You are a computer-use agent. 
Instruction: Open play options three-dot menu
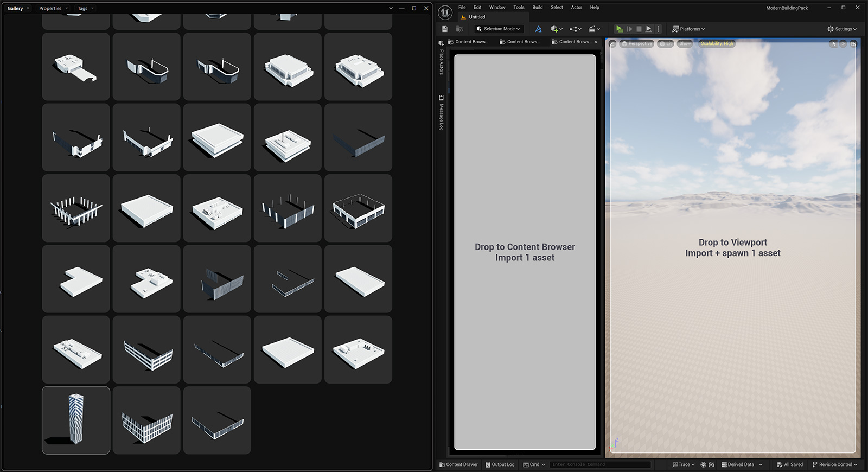pyautogui.click(x=659, y=29)
